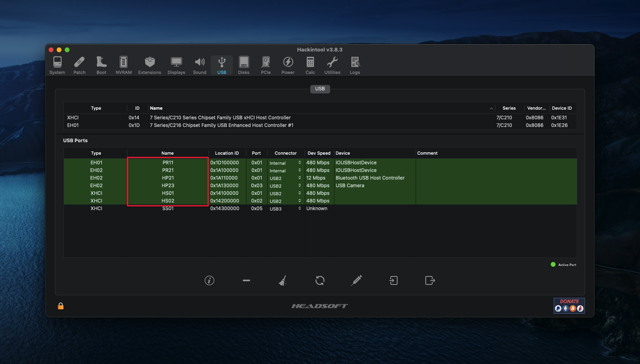Viewport: 640px width, 364px height.
Task: Click the DONATE button
Action: click(569, 305)
